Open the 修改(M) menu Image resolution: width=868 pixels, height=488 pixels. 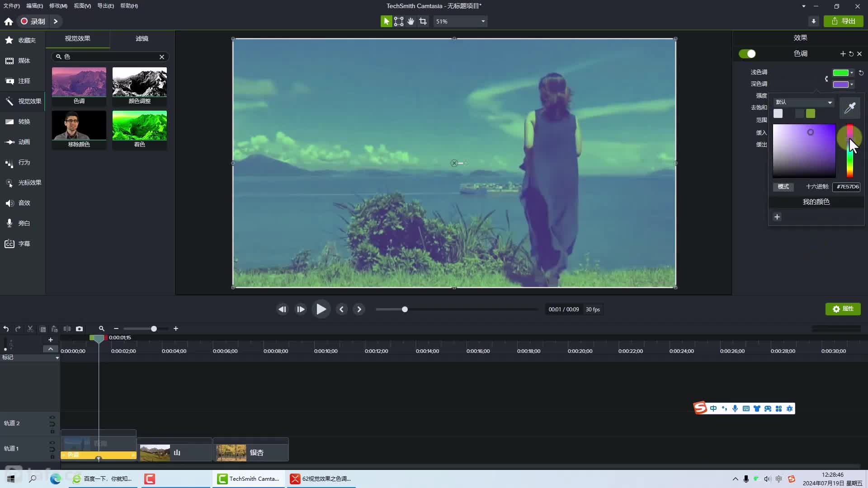(58, 6)
